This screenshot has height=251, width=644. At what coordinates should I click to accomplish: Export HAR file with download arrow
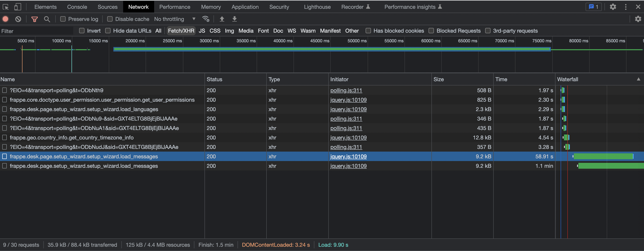(x=234, y=19)
